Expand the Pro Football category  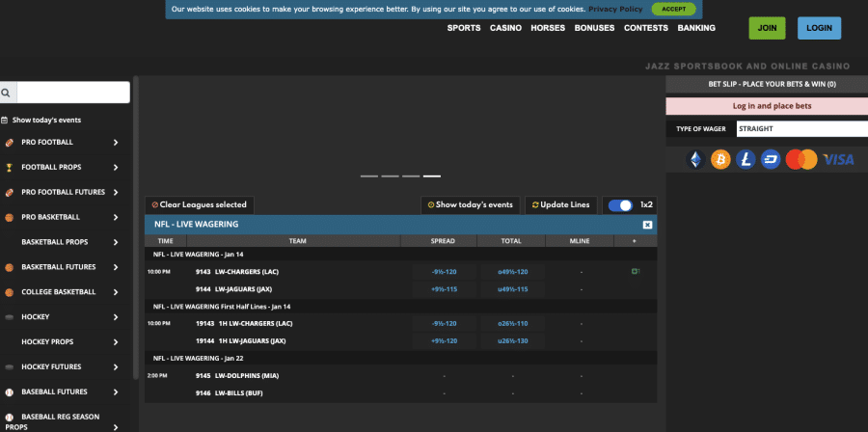pos(116,142)
